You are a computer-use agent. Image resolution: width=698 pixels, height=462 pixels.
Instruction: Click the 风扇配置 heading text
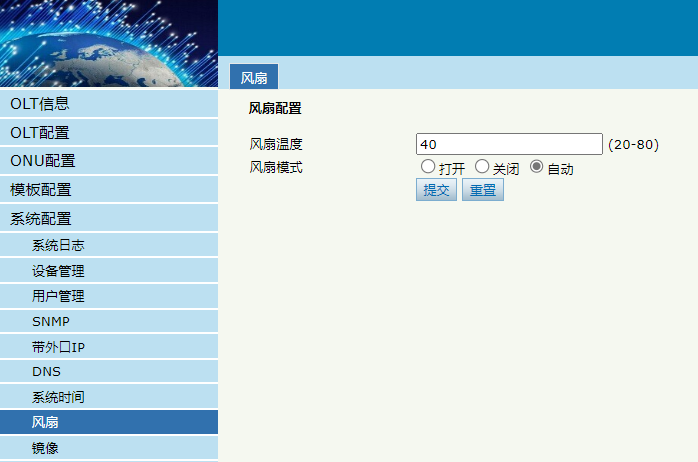(x=275, y=108)
